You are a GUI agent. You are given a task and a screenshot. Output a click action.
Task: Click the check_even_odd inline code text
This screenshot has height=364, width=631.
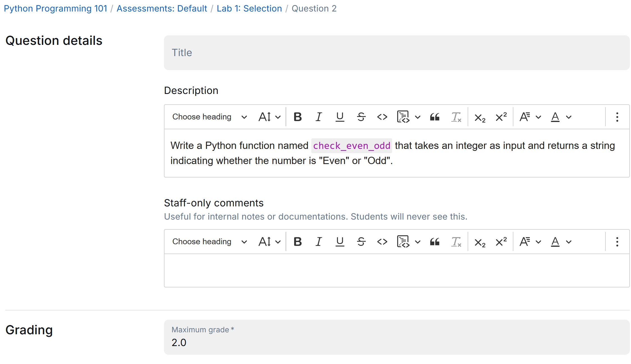pyautogui.click(x=352, y=146)
